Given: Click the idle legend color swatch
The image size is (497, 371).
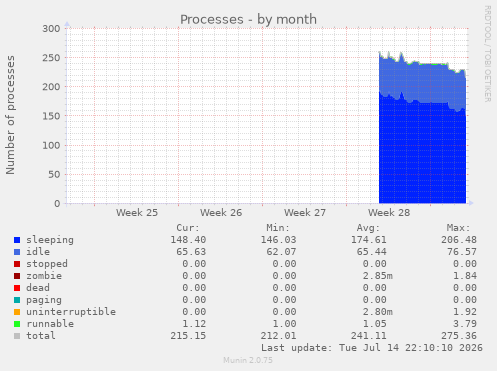Looking at the screenshot, I should point(17,252).
